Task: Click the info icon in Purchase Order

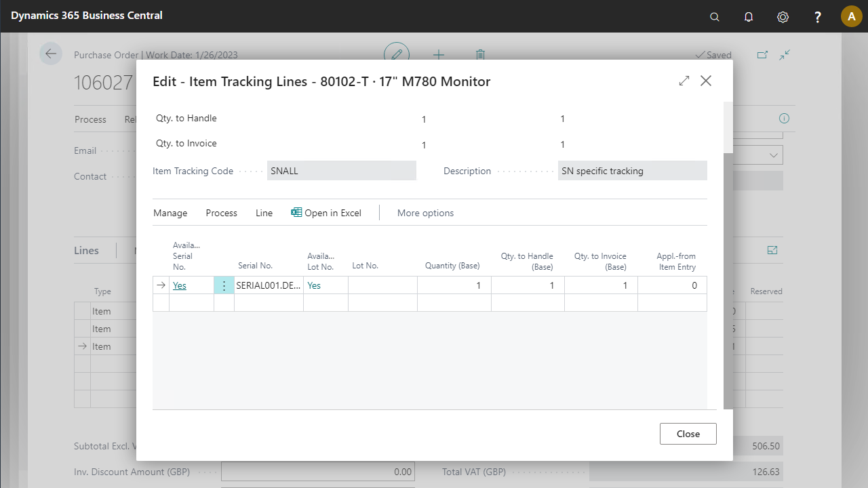Action: coord(784,118)
